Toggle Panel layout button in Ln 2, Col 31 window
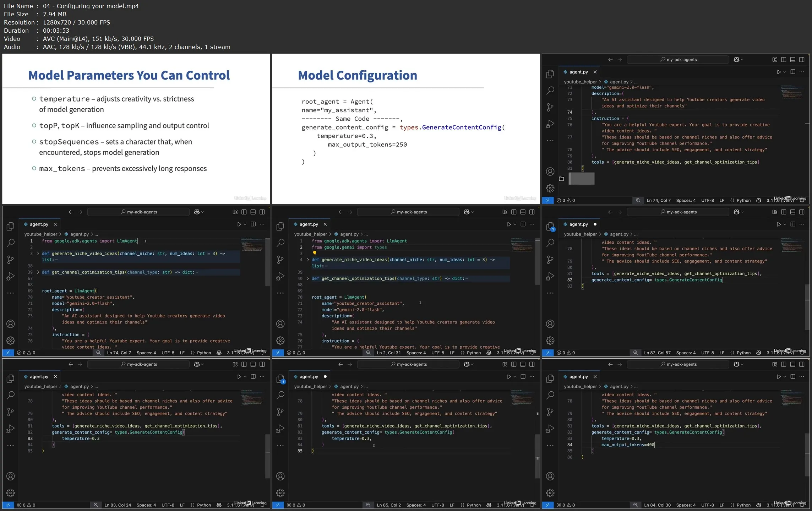The height and width of the screenshot is (511, 812). 523,212
